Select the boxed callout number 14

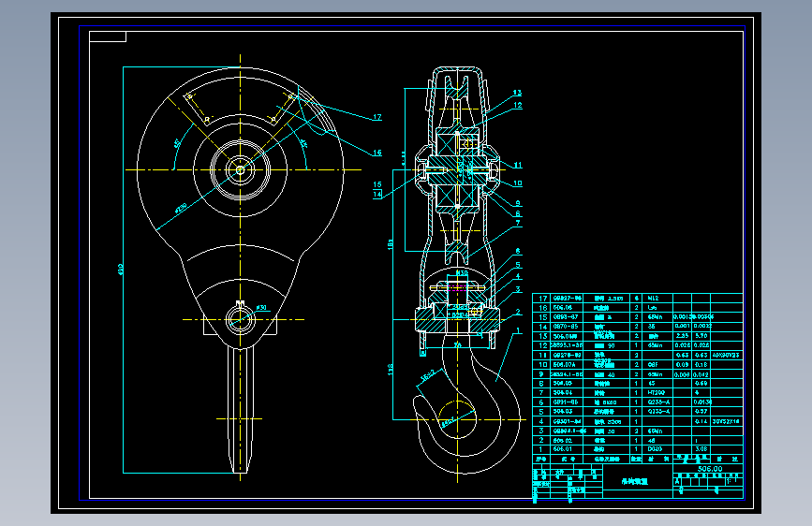click(x=377, y=194)
